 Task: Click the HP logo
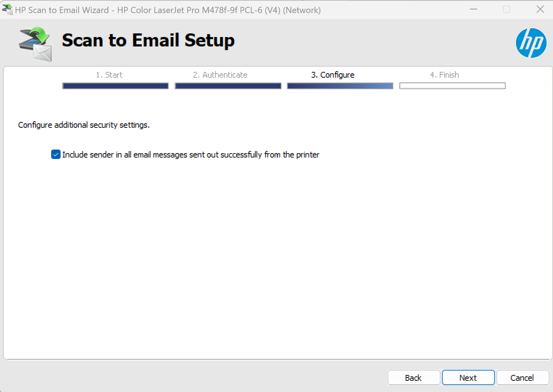(531, 43)
